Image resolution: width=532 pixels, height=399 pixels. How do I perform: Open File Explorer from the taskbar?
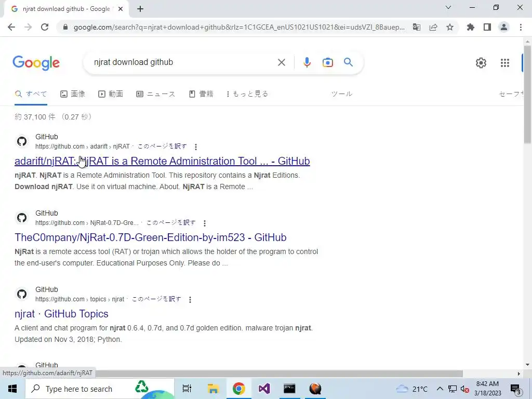213,389
